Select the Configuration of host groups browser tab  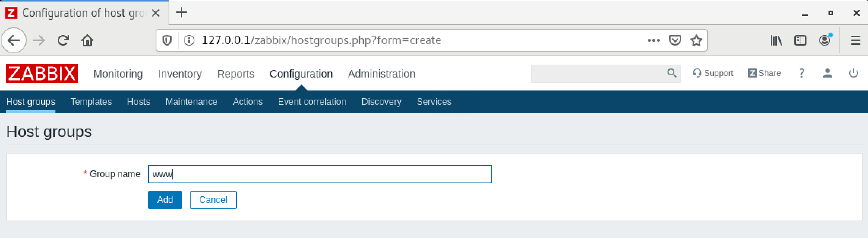tap(84, 13)
